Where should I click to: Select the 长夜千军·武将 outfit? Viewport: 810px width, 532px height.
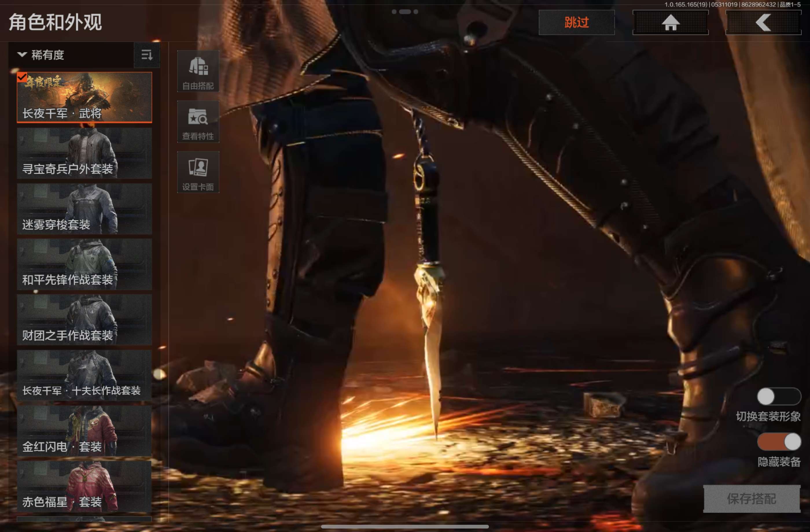[x=84, y=97]
